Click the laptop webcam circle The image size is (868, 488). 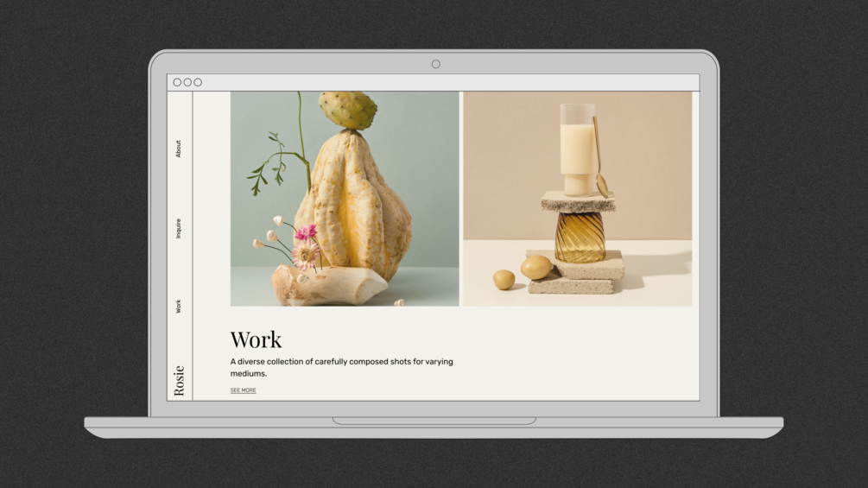[435, 64]
